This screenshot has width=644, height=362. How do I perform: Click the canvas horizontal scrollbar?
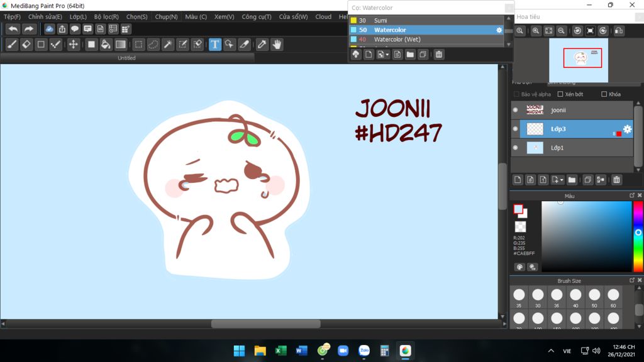(266, 324)
